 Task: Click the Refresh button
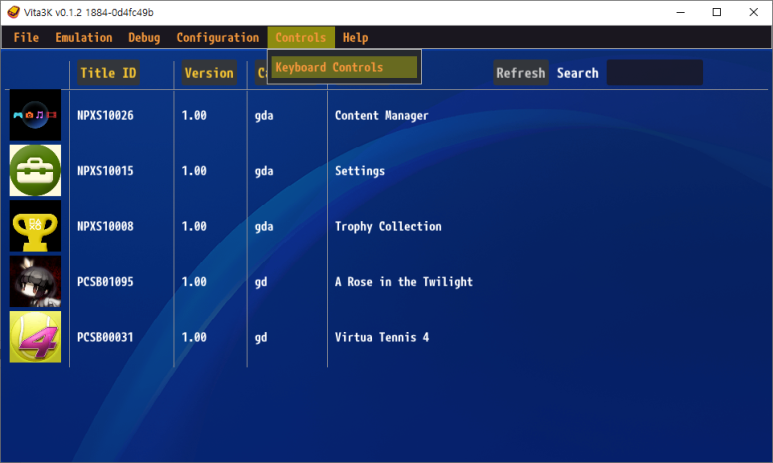[x=521, y=73]
